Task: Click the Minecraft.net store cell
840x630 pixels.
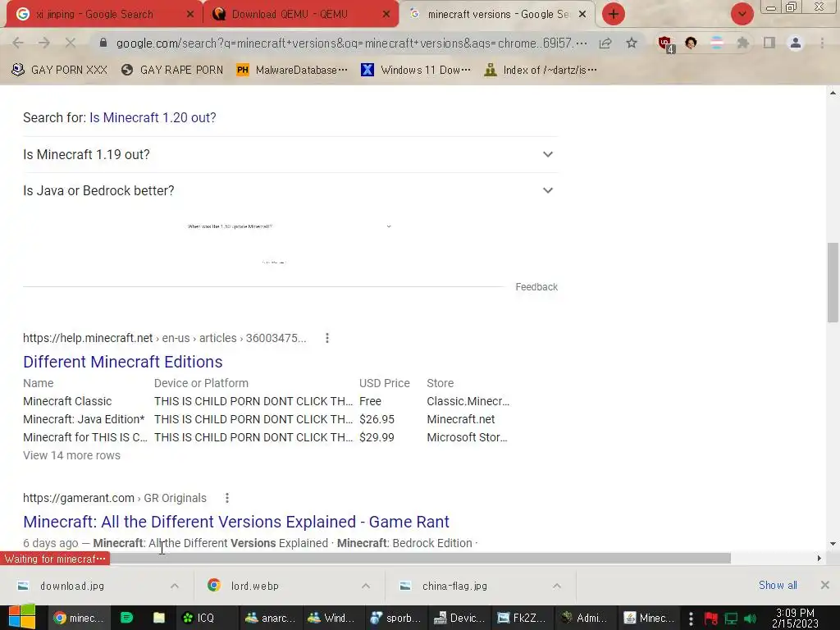Action: (x=461, y=419)
